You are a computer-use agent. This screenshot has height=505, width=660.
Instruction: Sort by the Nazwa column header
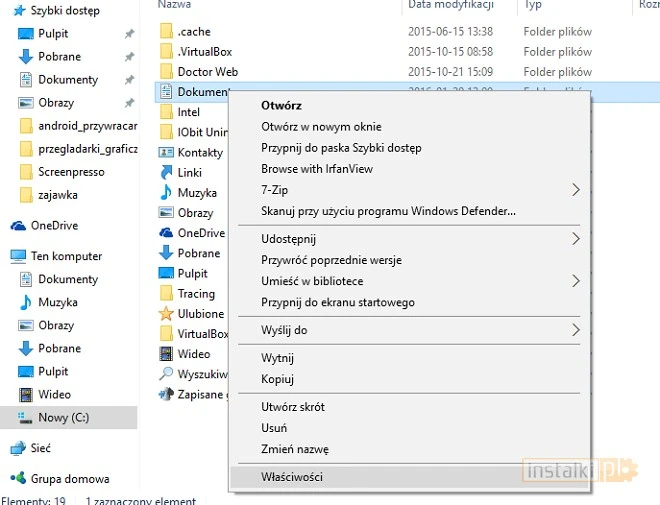click(175, 5)
